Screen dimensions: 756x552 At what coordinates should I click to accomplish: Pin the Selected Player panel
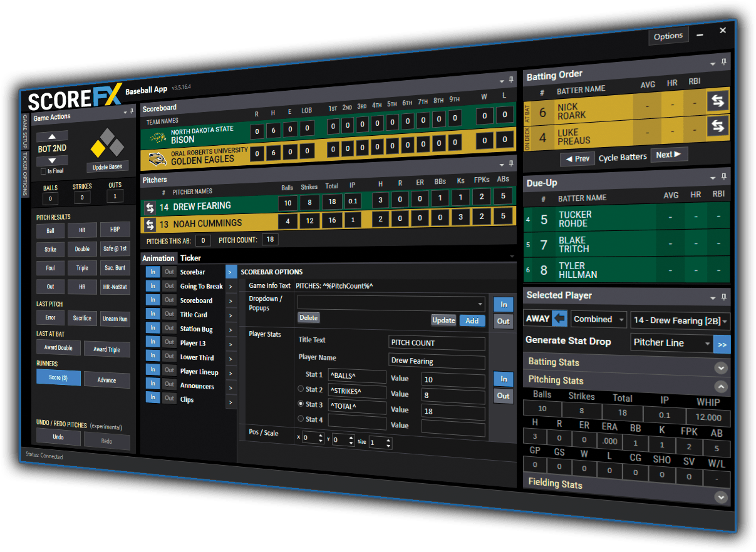[x=723, y=297]
